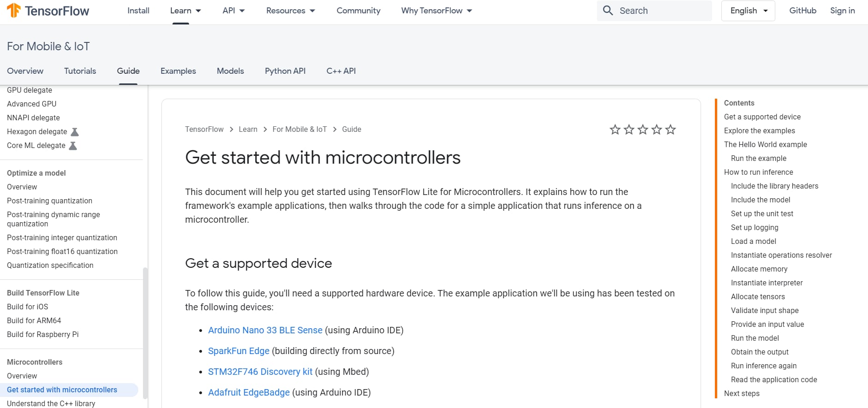Click TensorFlow breadcrumb link
This screenshot has height=408, width=868.
[x=204, y=130]
